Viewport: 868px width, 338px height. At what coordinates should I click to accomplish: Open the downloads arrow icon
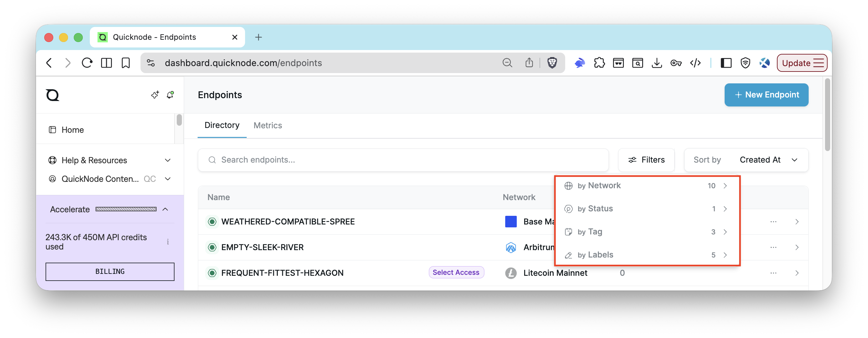657,63
